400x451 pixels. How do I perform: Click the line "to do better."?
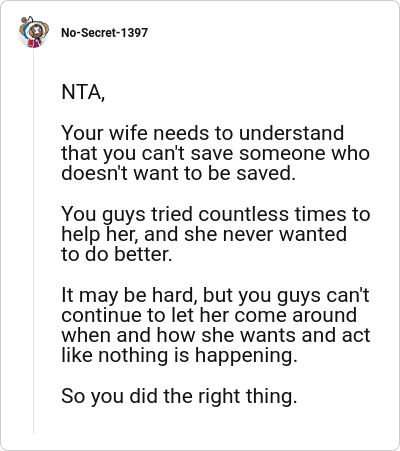coord(117,254)
